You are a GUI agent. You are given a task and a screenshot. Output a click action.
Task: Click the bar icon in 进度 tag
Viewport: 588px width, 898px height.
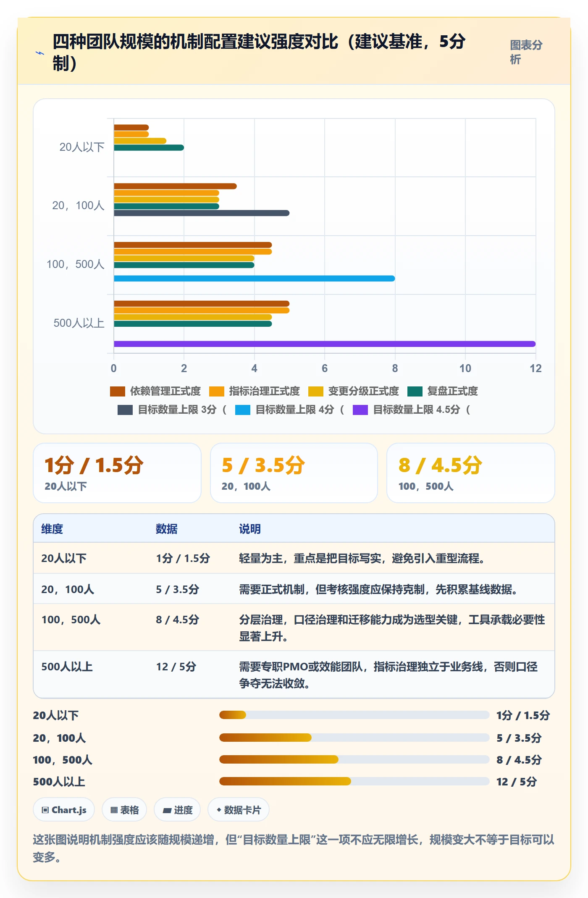click(167, 811)
